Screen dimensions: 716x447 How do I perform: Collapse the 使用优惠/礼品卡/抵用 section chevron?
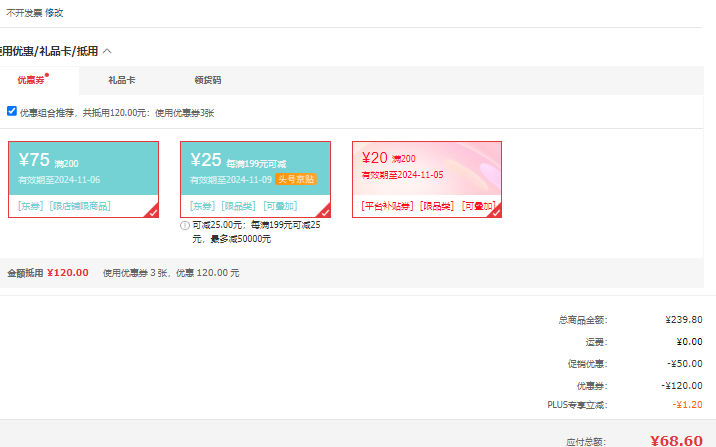point(107,51)
